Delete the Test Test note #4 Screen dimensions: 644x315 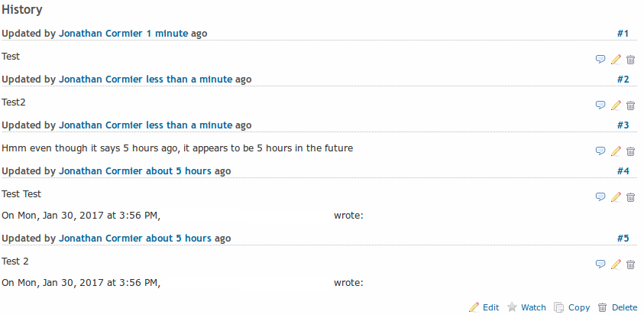click(630, 197)
